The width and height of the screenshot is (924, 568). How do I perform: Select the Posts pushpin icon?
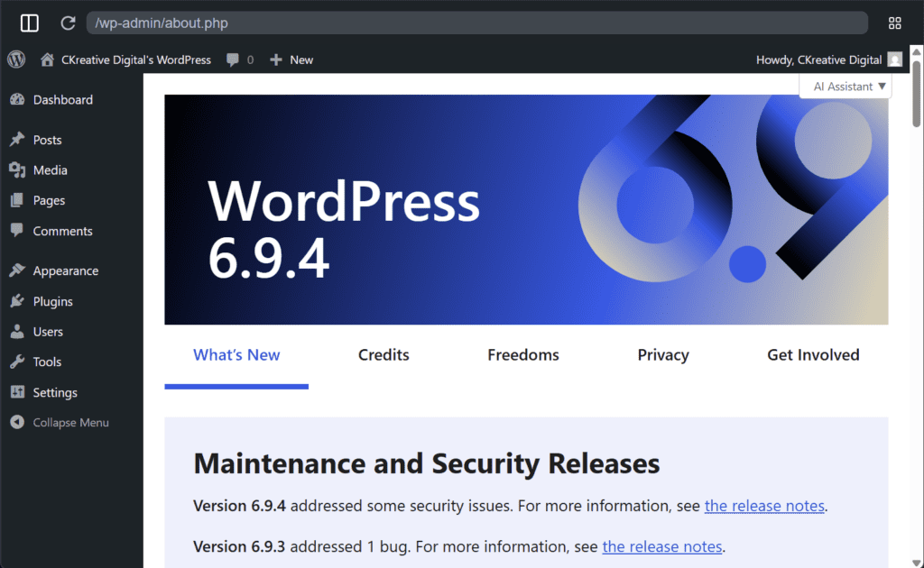point(19,140)
